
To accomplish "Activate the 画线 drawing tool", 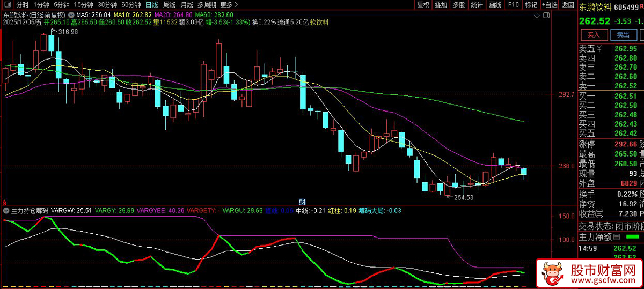I will pyautogui.click(x=494, y=5).
